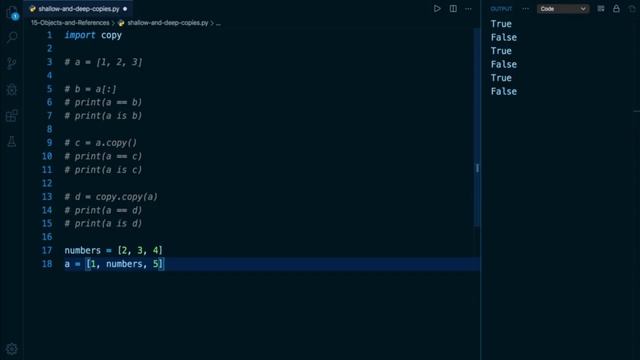Click the '# print(a == b)' comment line
Screen dimensions: 640x360
point(103,102)
